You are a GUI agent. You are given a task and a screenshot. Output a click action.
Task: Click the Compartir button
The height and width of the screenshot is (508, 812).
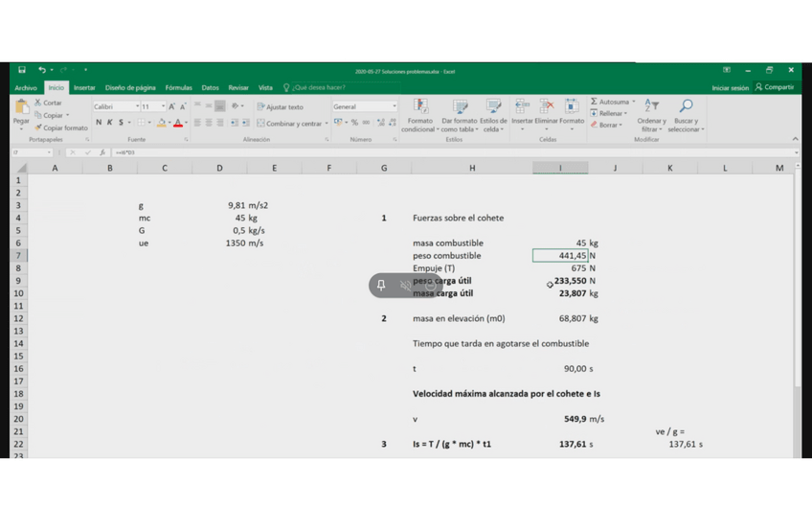pos(775,87)
